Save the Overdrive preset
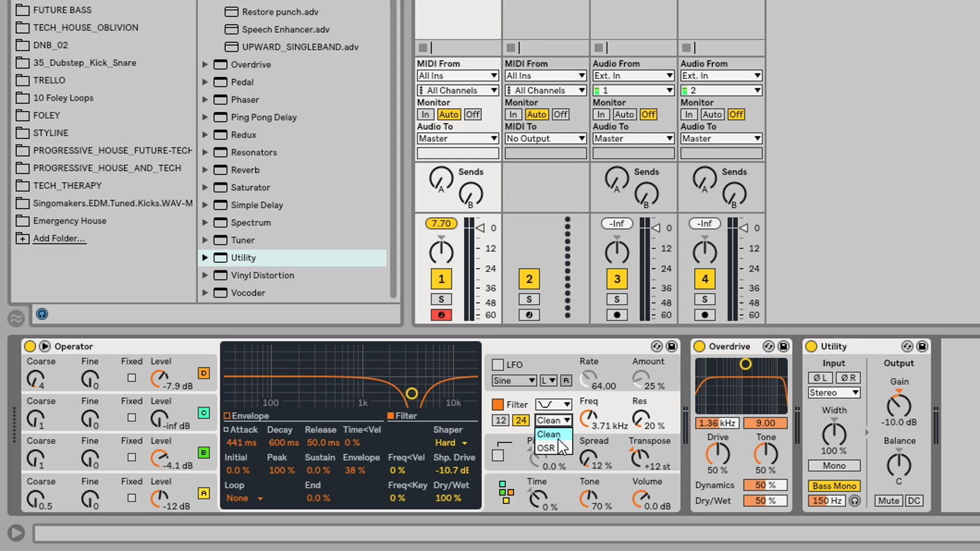Viewport: 980px width, 551px height. click(x=783, y=346)
